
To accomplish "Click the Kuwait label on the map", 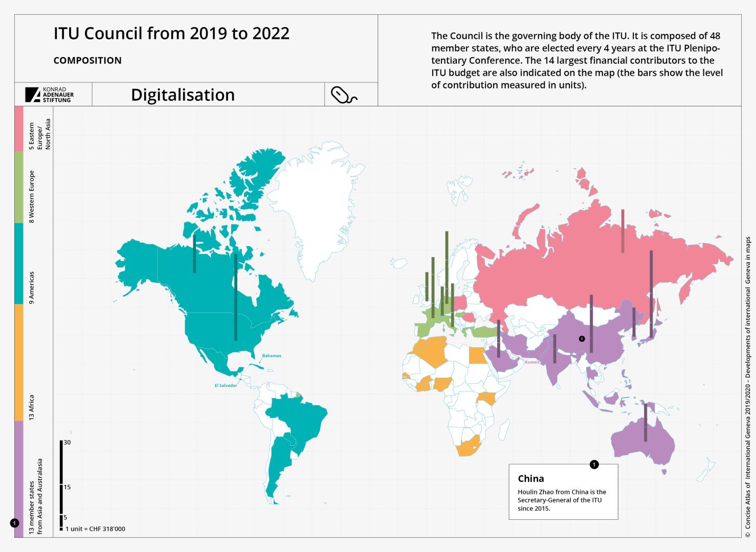I will pos(532,362).
